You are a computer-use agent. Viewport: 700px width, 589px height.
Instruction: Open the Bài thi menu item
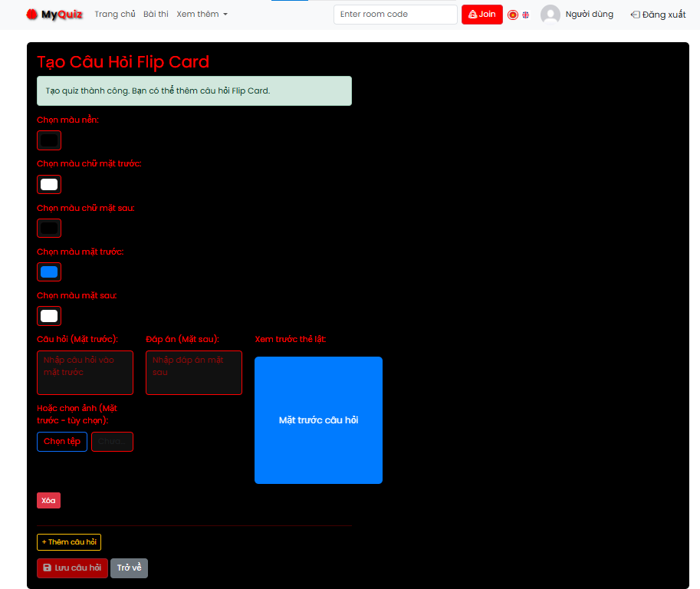click(x=156, y=14)
